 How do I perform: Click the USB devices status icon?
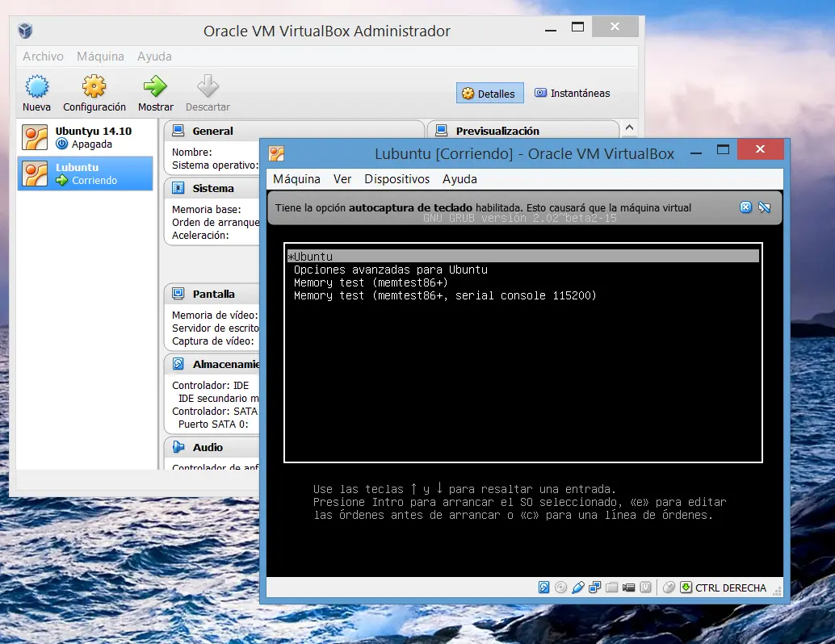pos(578,588)
